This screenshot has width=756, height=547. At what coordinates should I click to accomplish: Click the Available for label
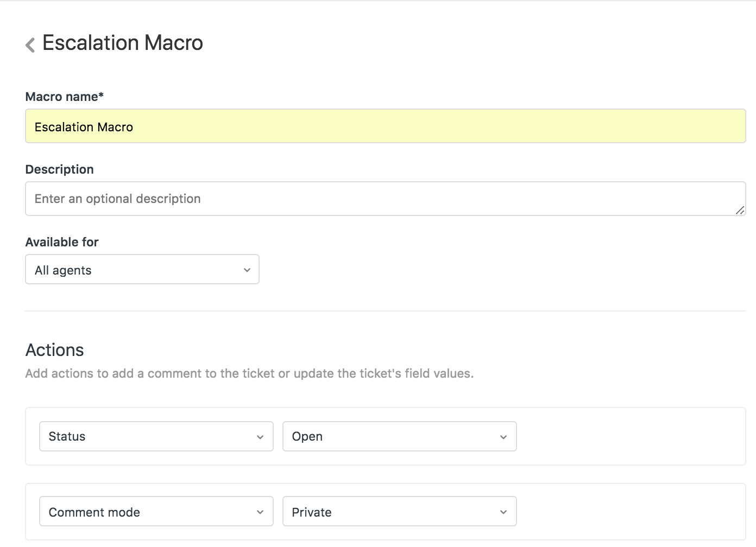pyautogui.click(x=62, y=242)
